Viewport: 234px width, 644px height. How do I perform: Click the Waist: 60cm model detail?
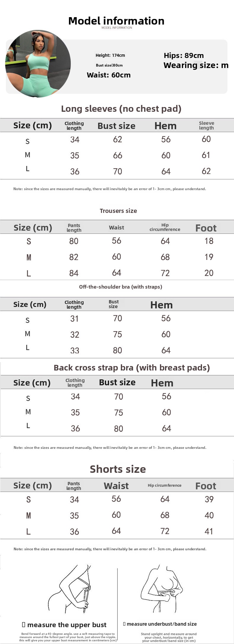coord(109,75)
